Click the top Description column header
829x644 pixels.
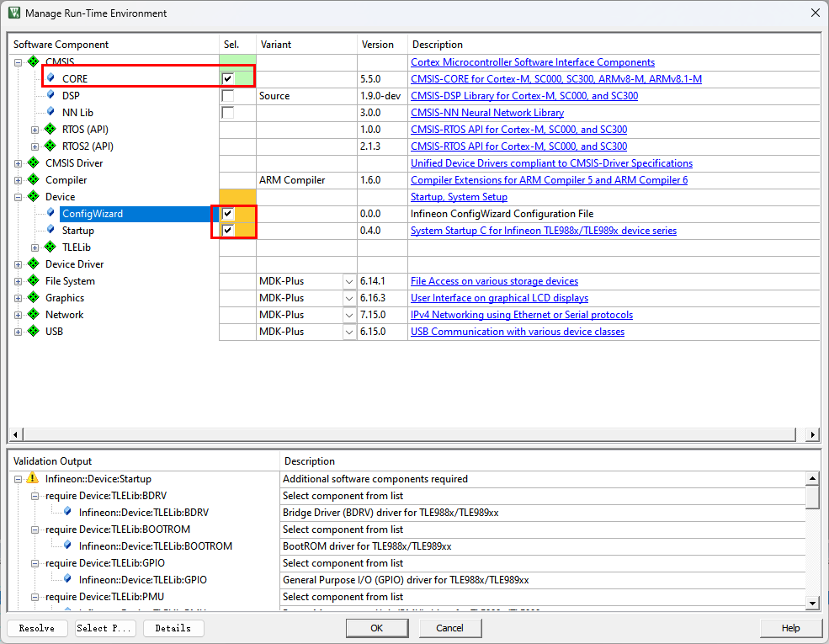tap(614, 45)
